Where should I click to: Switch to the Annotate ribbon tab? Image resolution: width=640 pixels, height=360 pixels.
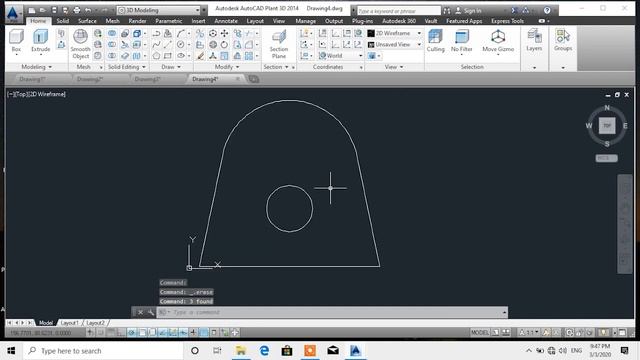pos(226,21)
